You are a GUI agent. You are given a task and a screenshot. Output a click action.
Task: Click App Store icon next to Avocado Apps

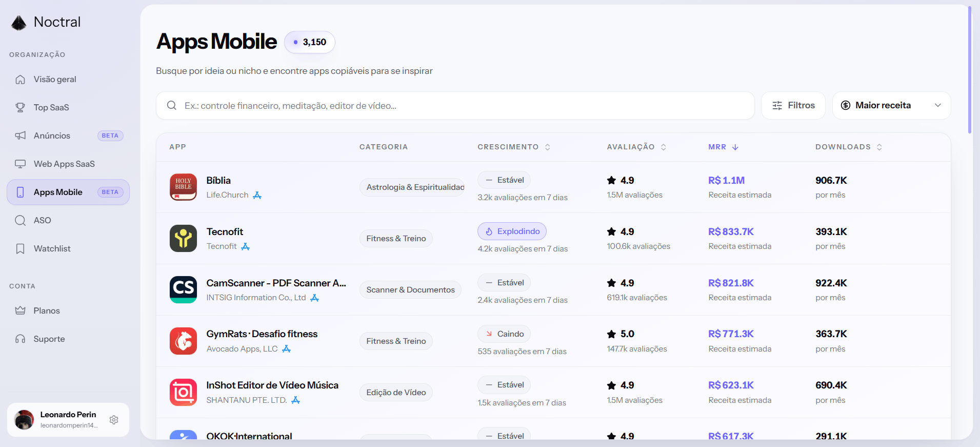point(287,349)
